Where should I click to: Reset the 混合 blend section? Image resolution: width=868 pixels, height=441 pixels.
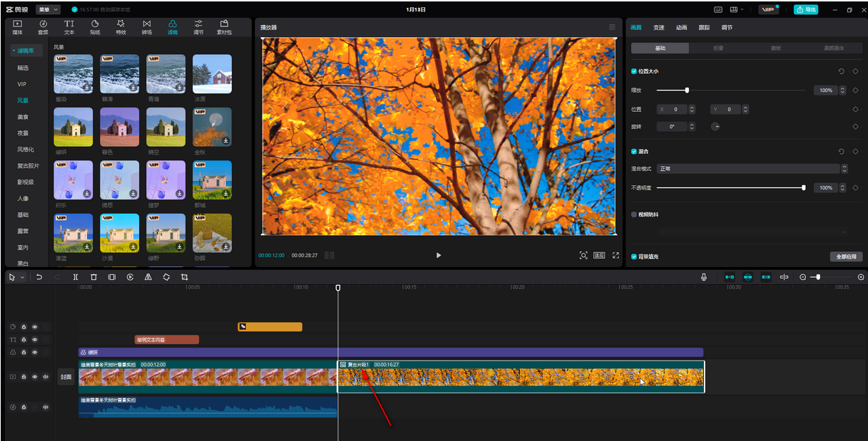coord(842,152)
